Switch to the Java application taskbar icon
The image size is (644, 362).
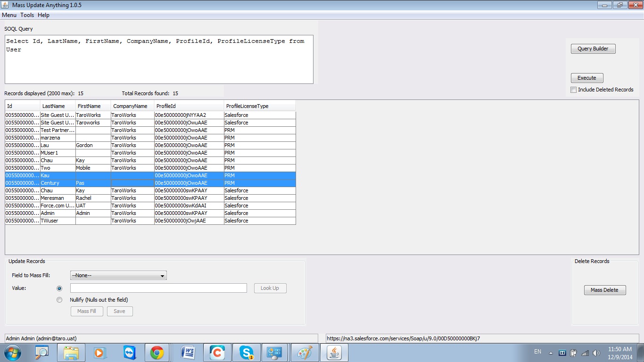(x=334, y=353)
